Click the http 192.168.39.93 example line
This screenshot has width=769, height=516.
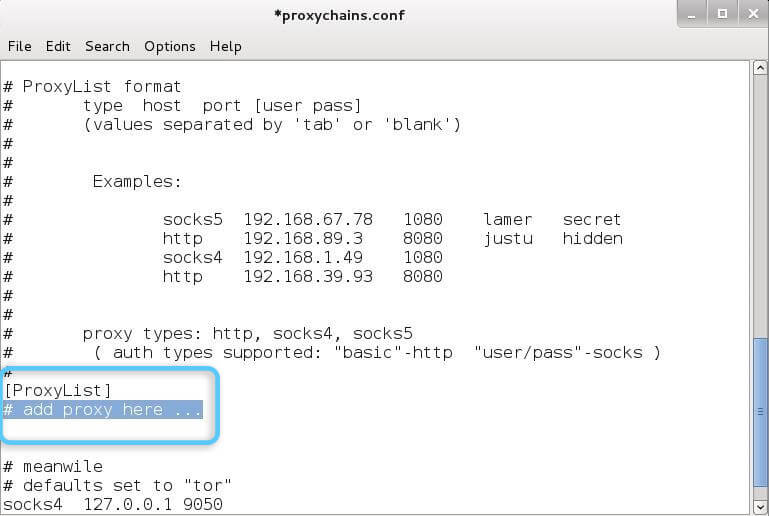pyautogui.click(x=303, y=277)
